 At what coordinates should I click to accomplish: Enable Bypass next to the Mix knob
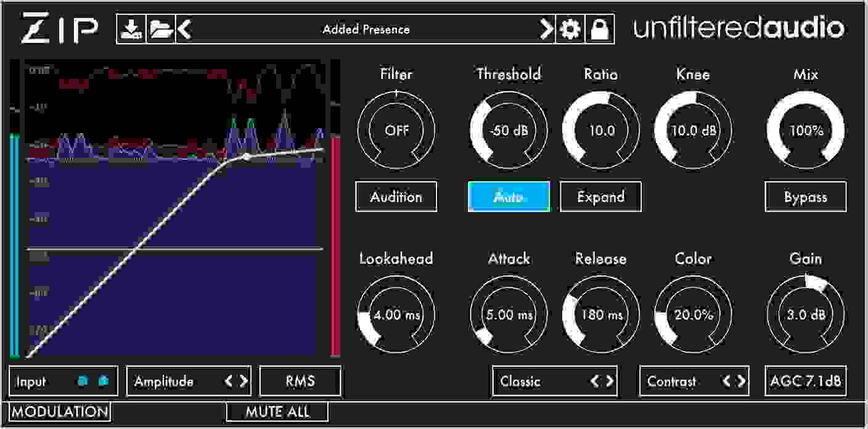tap(805, 197)
